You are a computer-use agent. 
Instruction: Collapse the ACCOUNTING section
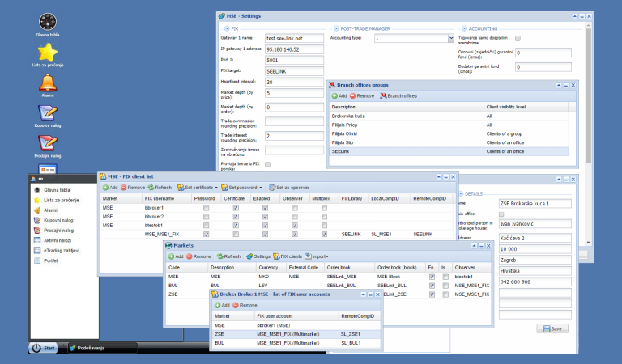coord(464,28)
